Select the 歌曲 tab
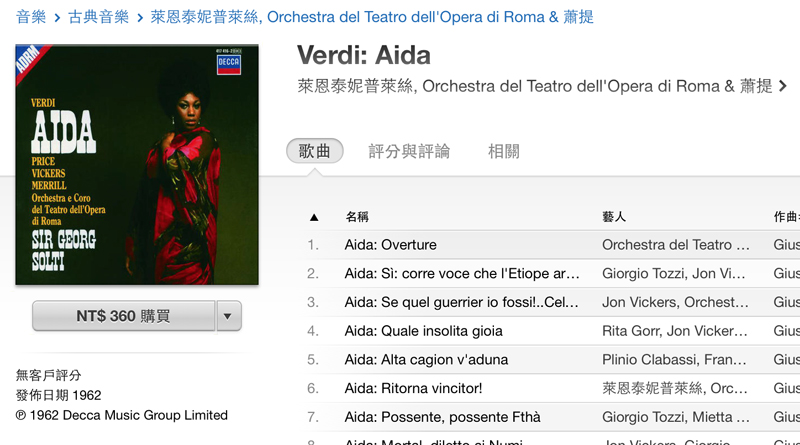800x445 pixels. pyautogui.click(x=315, y=151)
